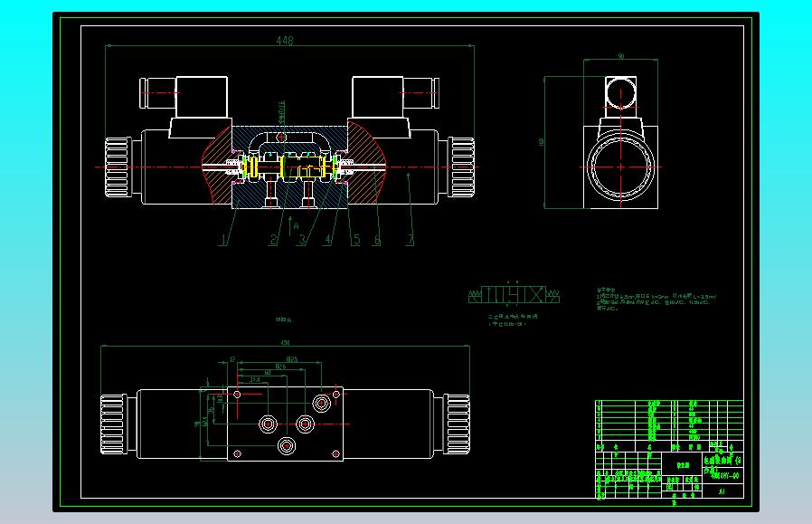Click the yellow valve spool in section view
This screenshot has width=812, height=524.
(x=288, y=167)
